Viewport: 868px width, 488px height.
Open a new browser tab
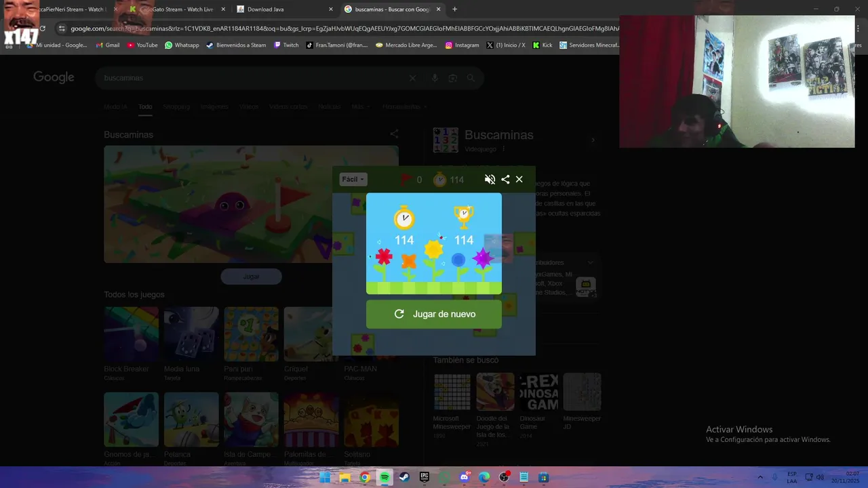click(454, 9)
